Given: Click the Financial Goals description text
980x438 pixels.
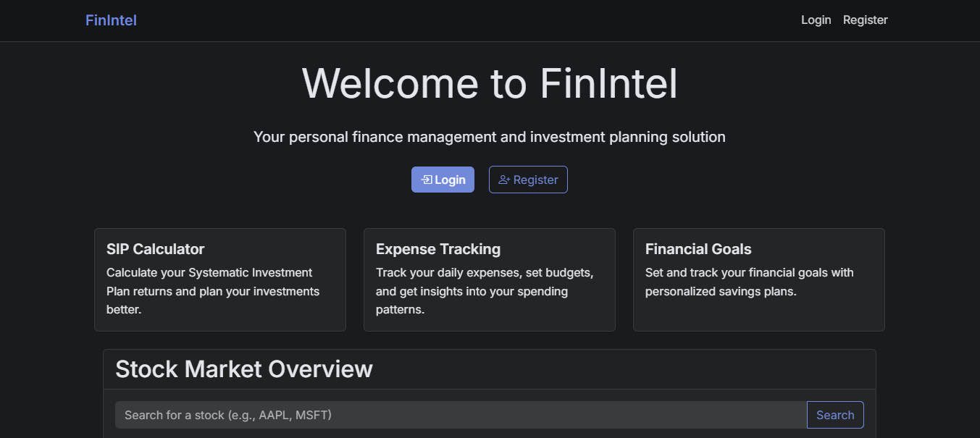Looking at the screenshot, I should pos(749,282).
